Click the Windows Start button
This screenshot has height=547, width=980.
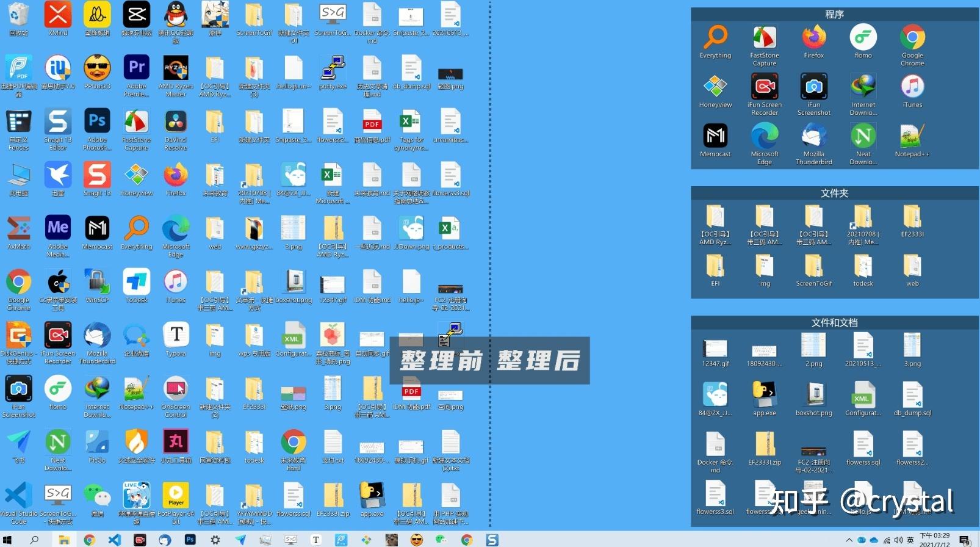tap(8, 540)
